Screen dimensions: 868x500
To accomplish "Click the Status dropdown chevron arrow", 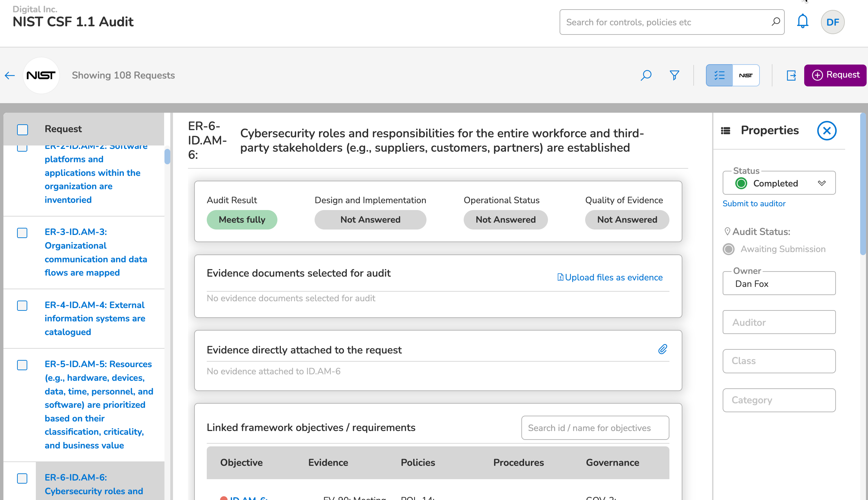I will (x=821, y=183).
